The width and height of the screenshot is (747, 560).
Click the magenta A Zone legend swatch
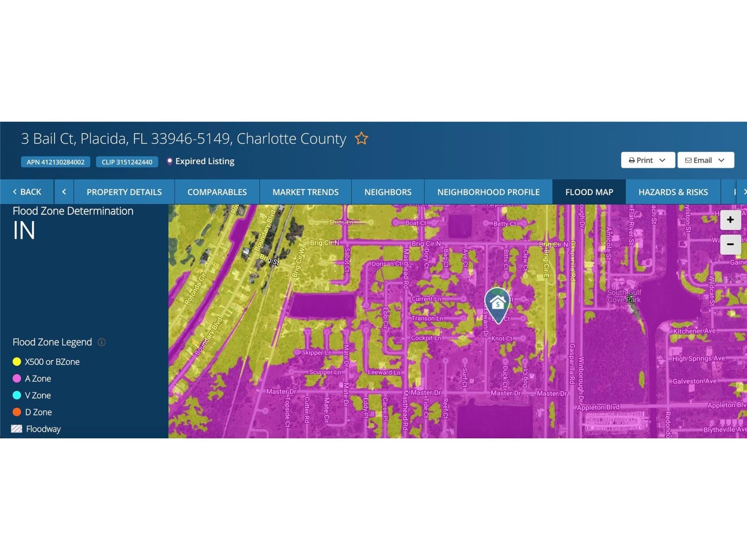[x=17, y=379]
